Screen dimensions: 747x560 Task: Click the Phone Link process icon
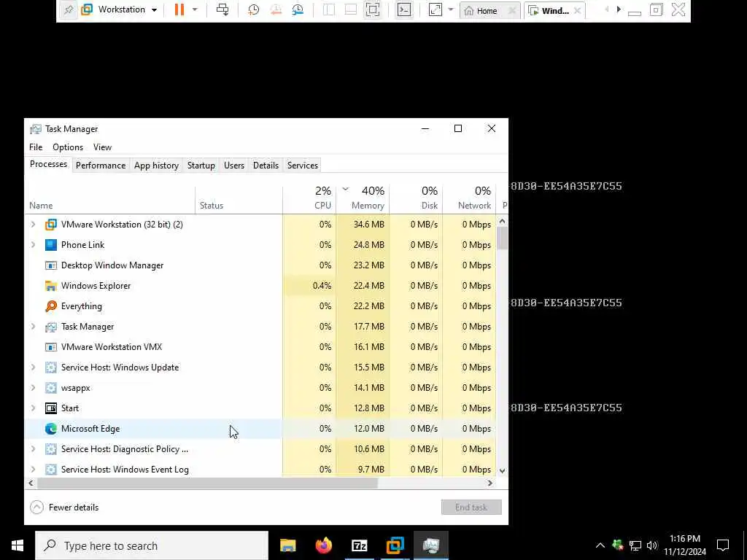click(51, 245)
